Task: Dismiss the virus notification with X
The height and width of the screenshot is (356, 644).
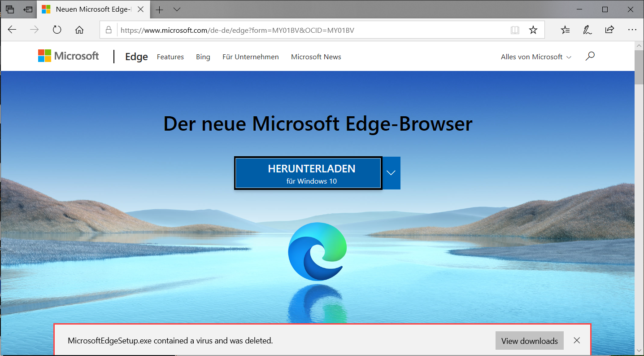Action: [x=577, y=340]
